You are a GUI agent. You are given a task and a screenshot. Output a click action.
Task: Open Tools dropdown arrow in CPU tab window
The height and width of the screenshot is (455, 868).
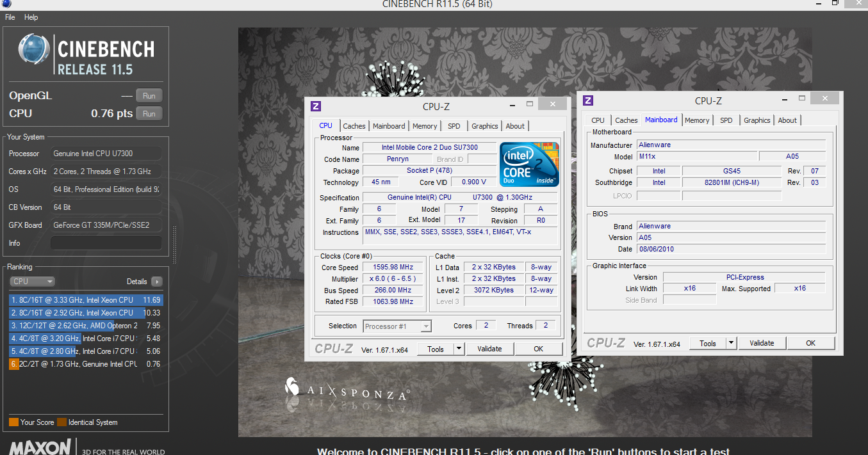(x=459, y=349)
